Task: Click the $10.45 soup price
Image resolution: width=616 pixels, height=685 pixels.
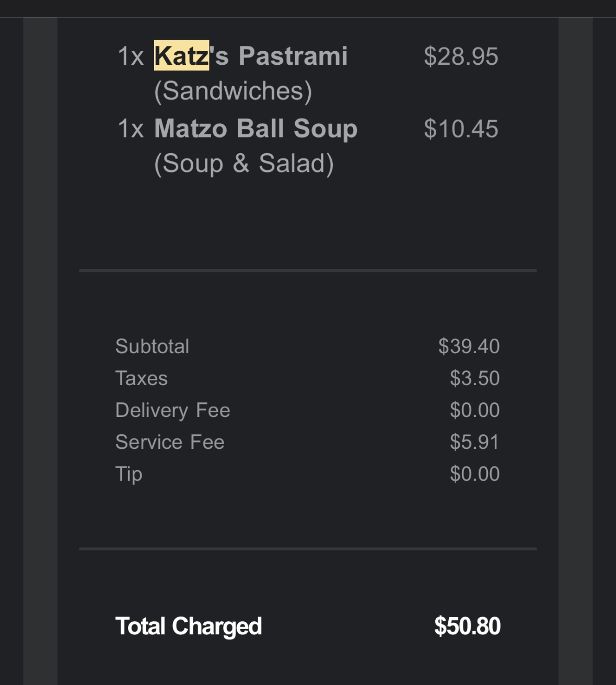Action: tap(461, 129)
